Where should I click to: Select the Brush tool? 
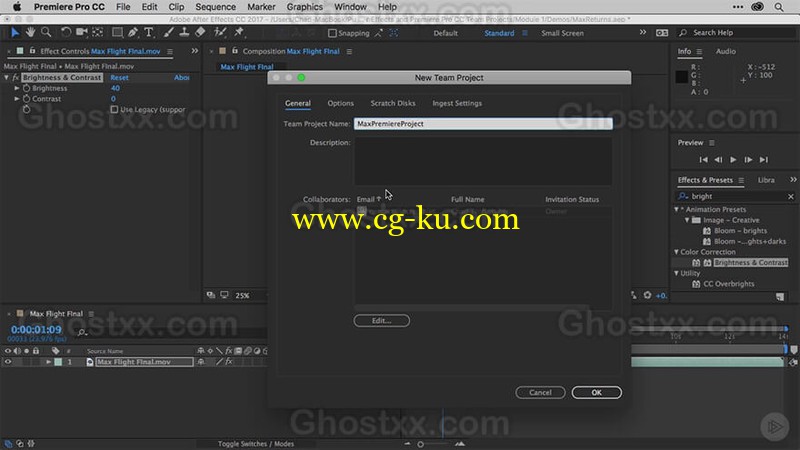pos(168,33)
